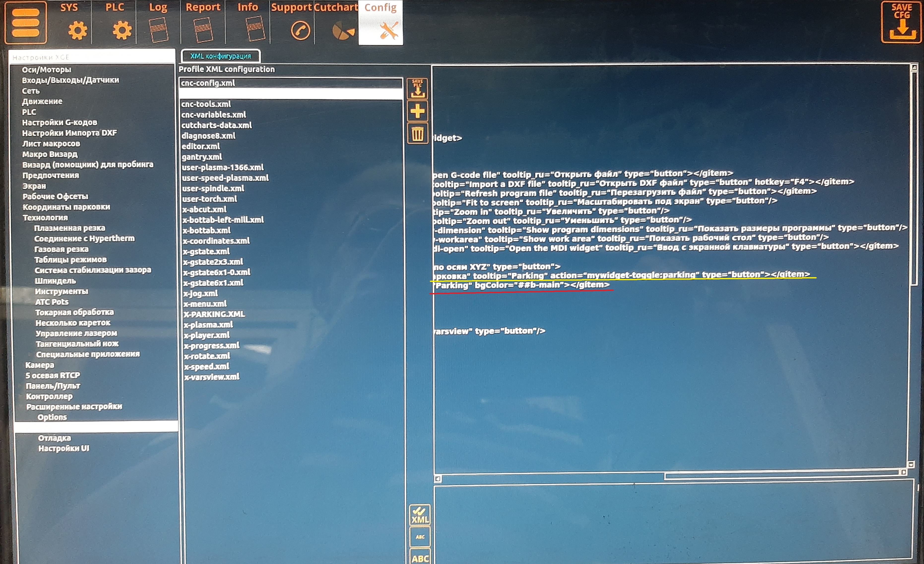Click the Save PLC icon beside file list

pyautogui.click(x=417, y=89)
